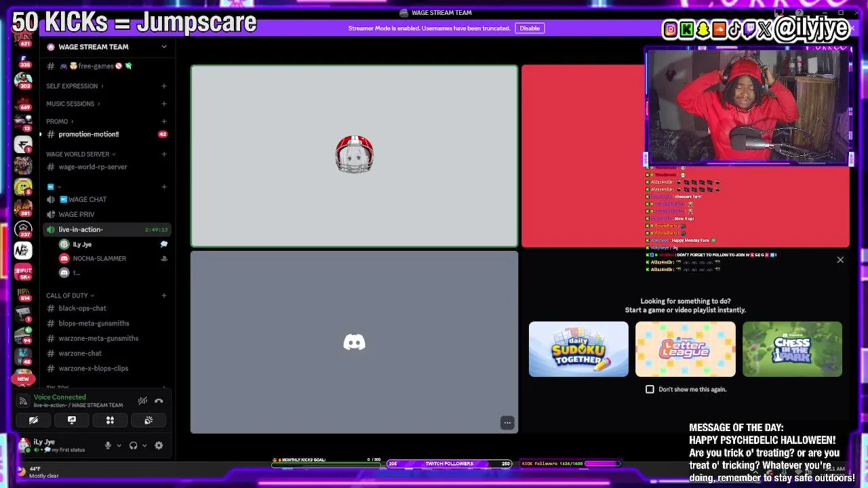Join the WAGE CHAT voice channel
Viewport: 868px width, 488px height.
(x=106, y=199)
